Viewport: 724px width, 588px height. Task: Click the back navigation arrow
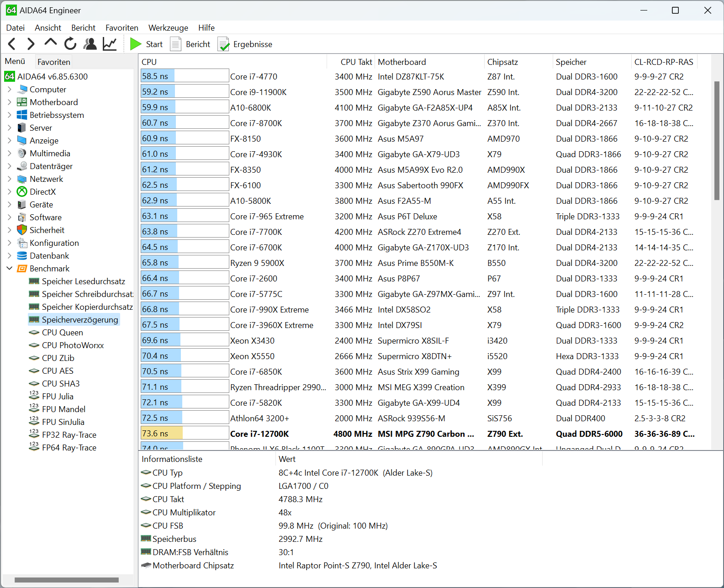coord(12,44)
